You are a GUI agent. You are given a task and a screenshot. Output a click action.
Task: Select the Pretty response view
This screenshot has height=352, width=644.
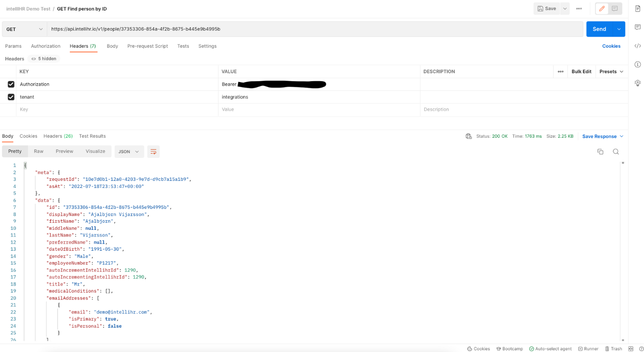coord(15,151)
